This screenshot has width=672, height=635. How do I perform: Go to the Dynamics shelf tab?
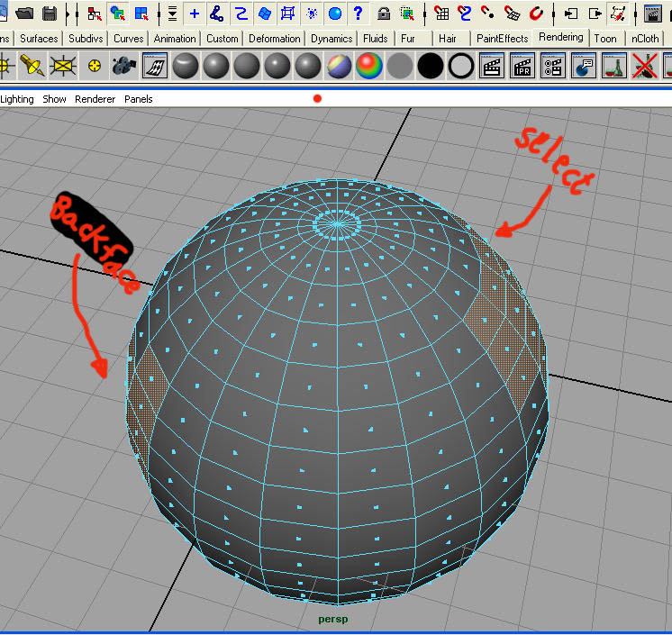pos(331,39)
